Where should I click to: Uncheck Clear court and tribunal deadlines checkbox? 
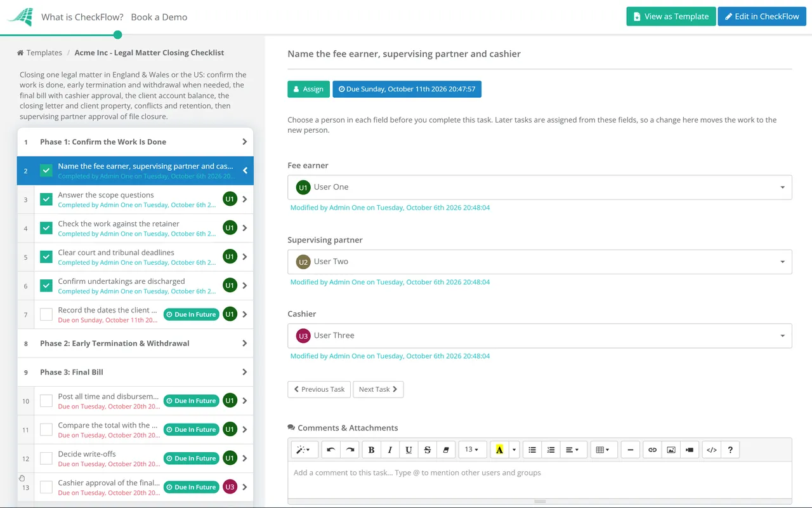pos(46,257)
